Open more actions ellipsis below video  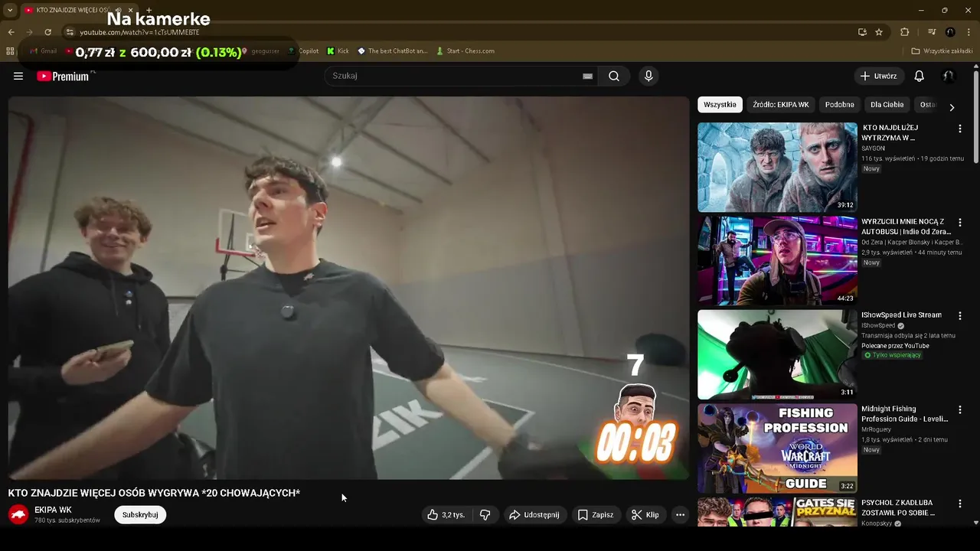click(680, 515)
